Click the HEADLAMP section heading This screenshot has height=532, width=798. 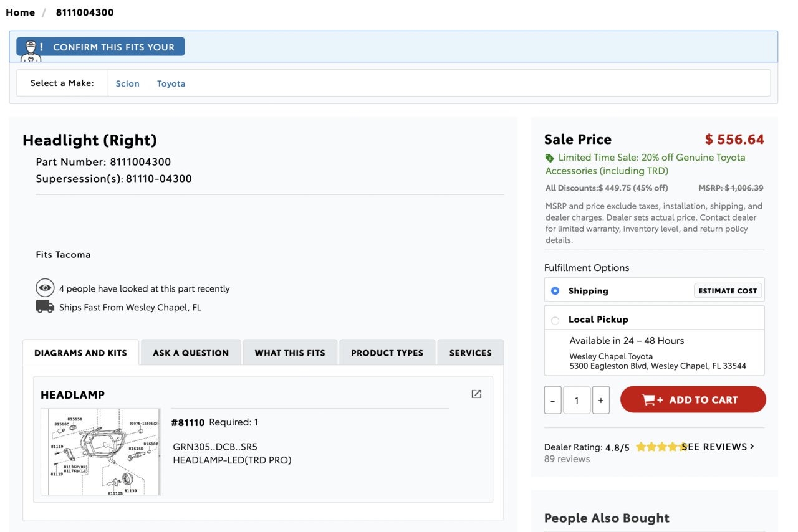pyautogui.click(x=72, y=395)
